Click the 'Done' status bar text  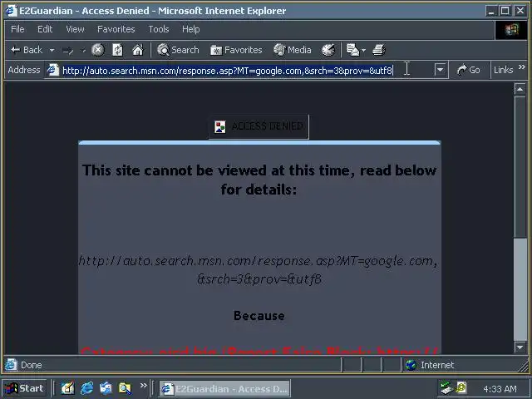pyautogui.click(x=32, y=365)
